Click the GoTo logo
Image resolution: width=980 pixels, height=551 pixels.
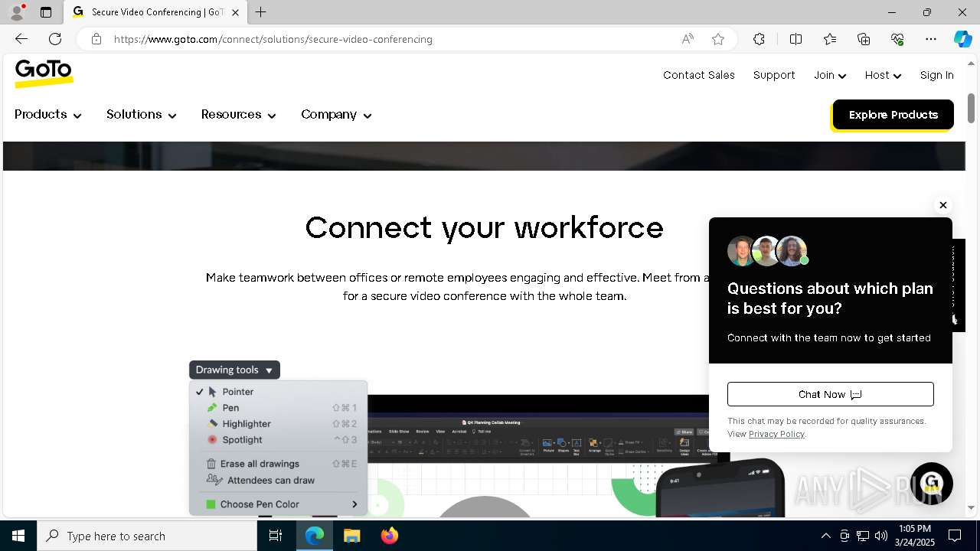pyautogui.click(x=44, y=73)
